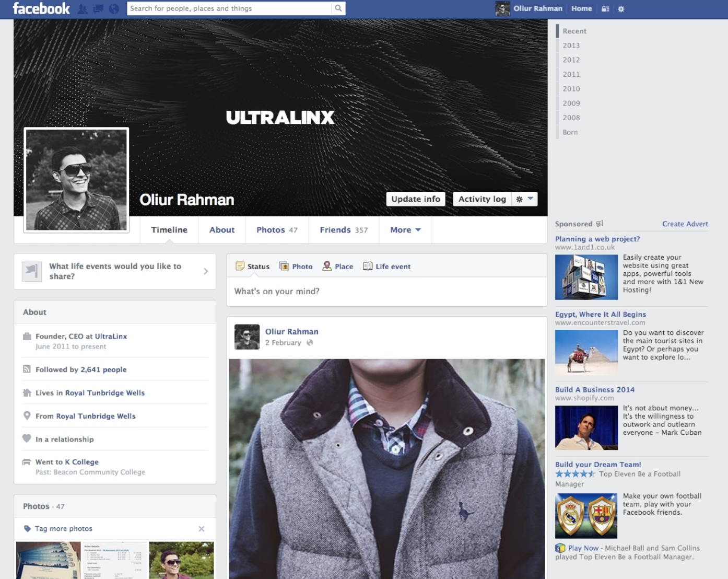Image resolution: width=728 pixels, height=579 pixels.
Task: Click the camel pyramid ad image
Action: click(x=586, y=352)
